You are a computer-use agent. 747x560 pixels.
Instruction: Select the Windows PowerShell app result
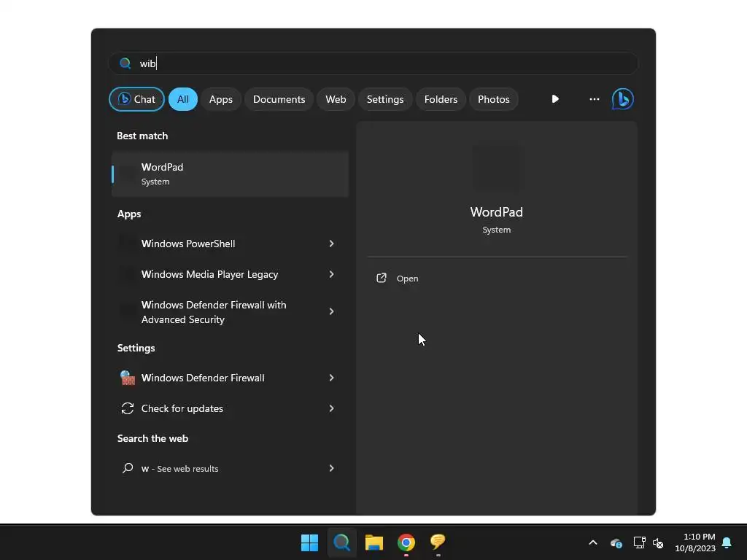(x=230, y=244)
